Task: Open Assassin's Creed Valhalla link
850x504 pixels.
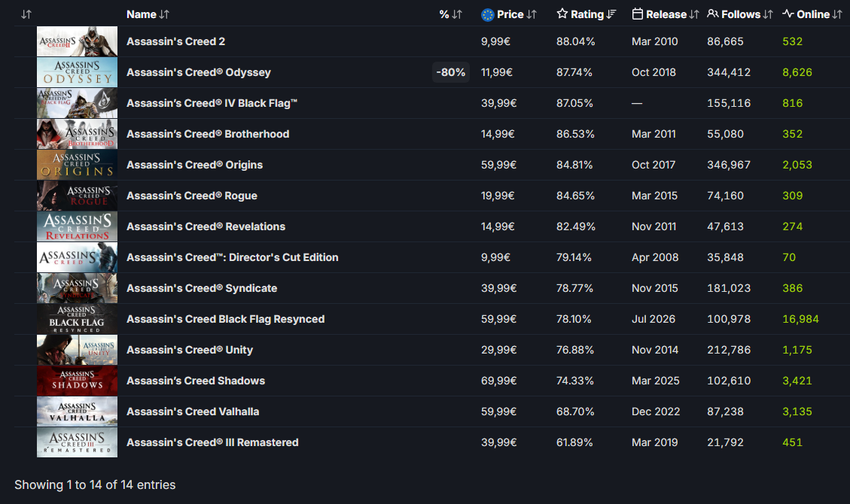Action: click(193, 412)
